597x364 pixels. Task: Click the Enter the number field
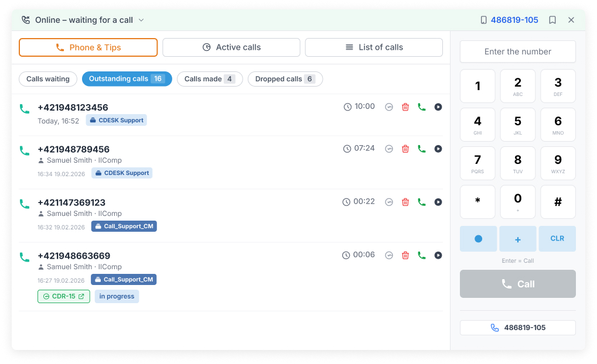(517, 51)
